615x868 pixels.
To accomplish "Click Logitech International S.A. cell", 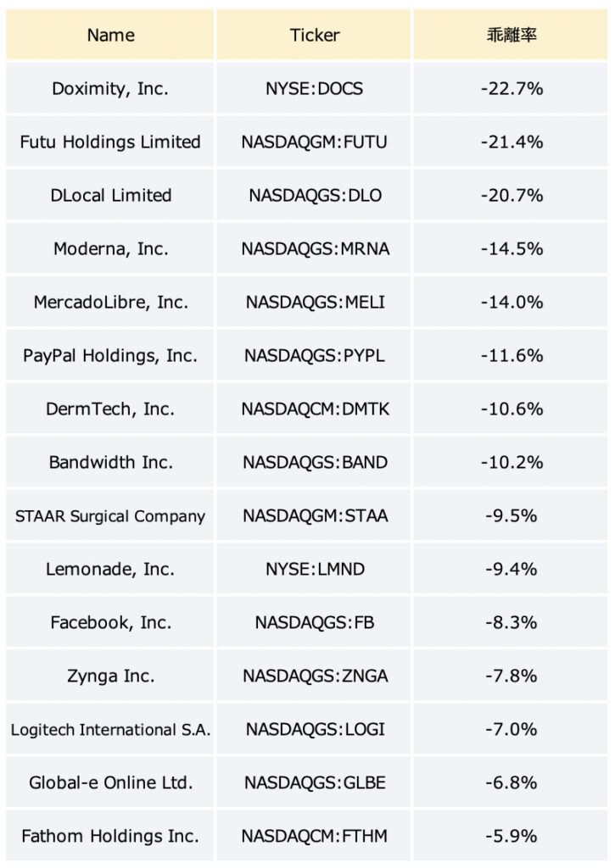I will [x=109, y=729].
